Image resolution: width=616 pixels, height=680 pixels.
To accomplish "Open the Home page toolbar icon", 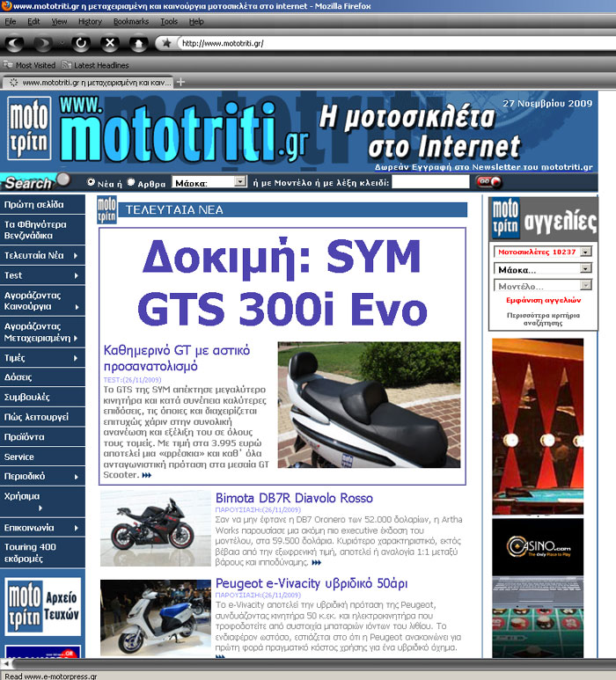I will coord(139,43).
